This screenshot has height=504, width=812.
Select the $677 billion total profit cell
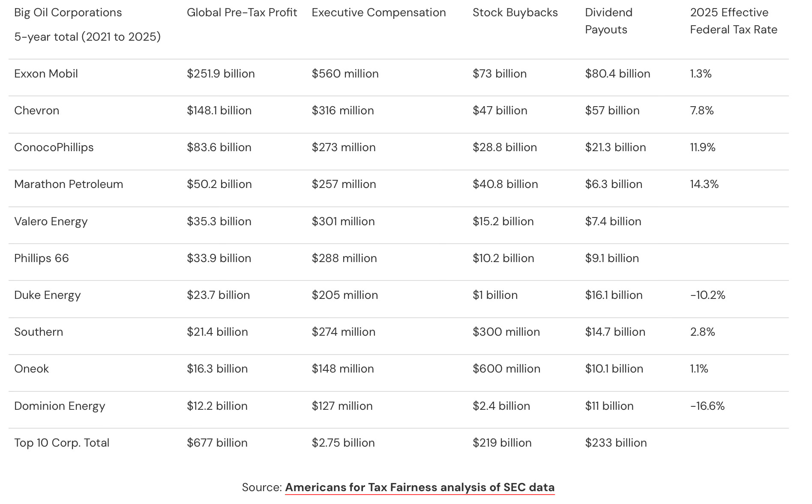coord(217,443)
